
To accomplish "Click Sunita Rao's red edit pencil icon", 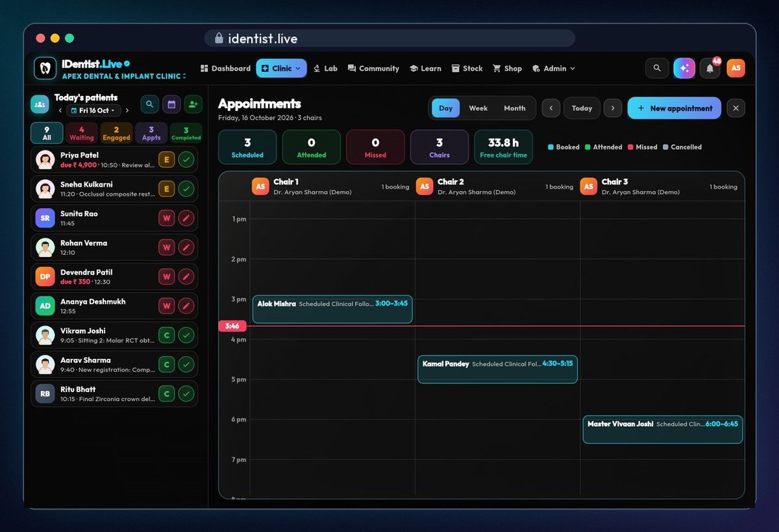I will 186,218.
